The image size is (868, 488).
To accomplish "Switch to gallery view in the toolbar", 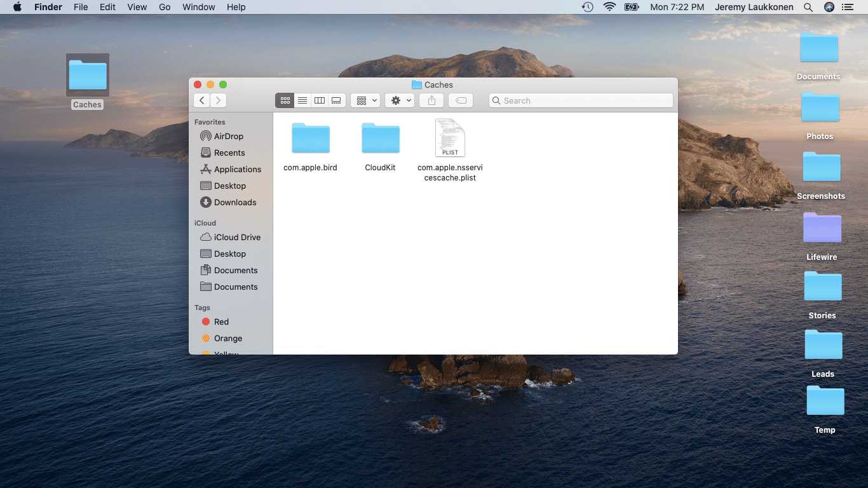I will (337, 100).
